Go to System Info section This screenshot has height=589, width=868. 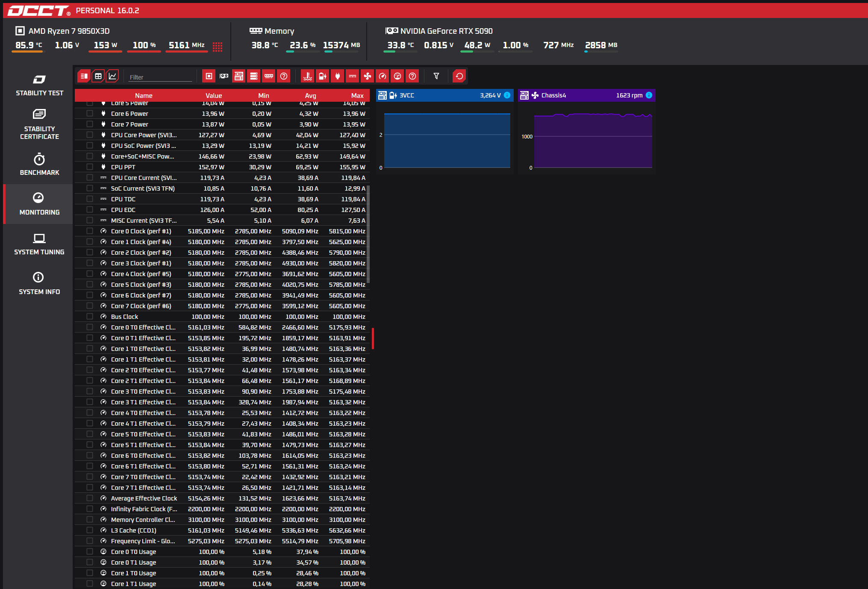[39, 283]
